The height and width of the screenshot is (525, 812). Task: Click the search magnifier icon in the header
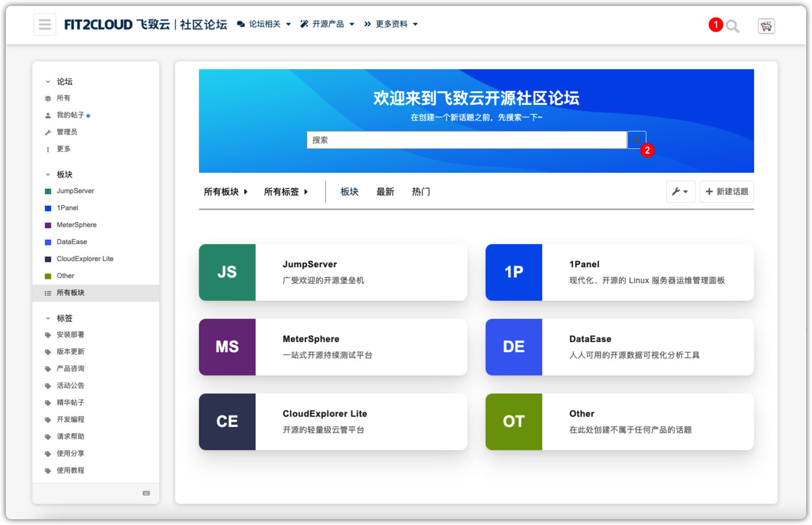coord(733,25)
